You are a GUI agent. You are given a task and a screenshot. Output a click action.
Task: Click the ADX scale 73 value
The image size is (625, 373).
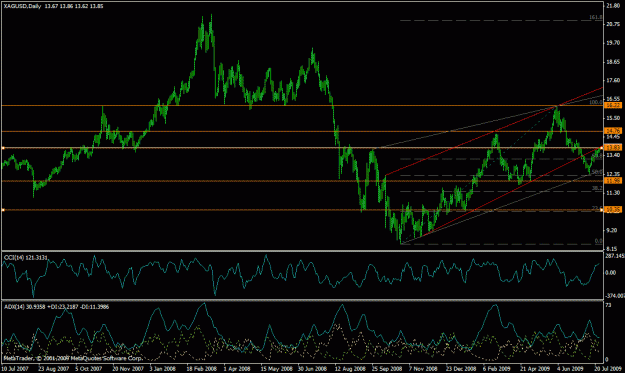pos(608,305)
